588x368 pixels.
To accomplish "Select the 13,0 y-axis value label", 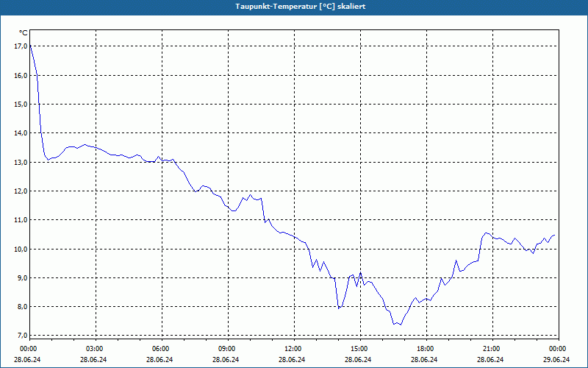I will pyautogui.click(x=21, y=162).
